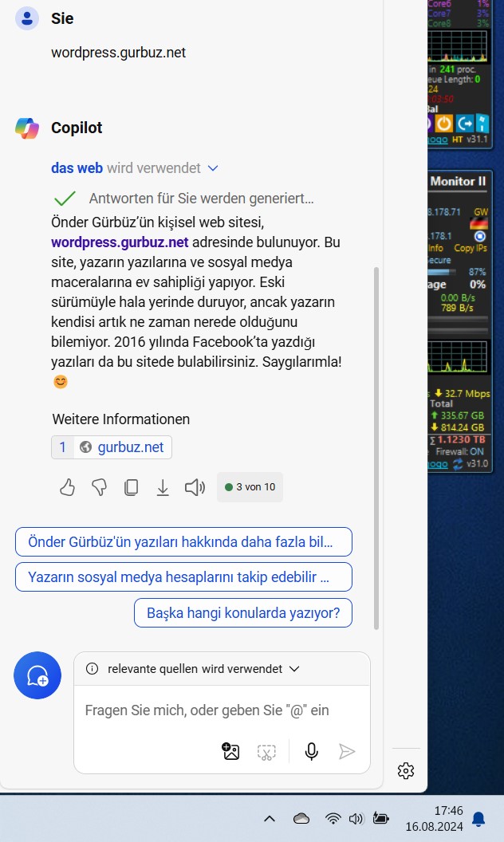Copy the Copilot response text
The width and height of the screenshot is (504, 842).
[x=131, y=487]
